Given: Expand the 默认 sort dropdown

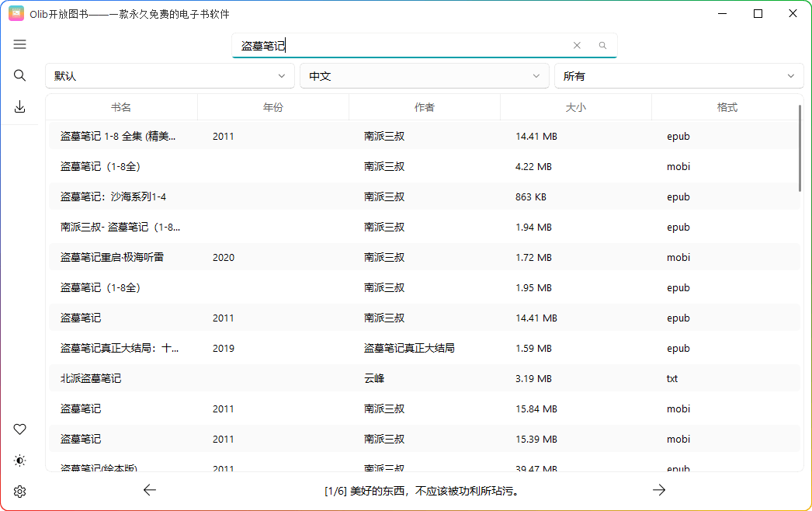Looking at the screenshot, I should click(x=169, y=76).
